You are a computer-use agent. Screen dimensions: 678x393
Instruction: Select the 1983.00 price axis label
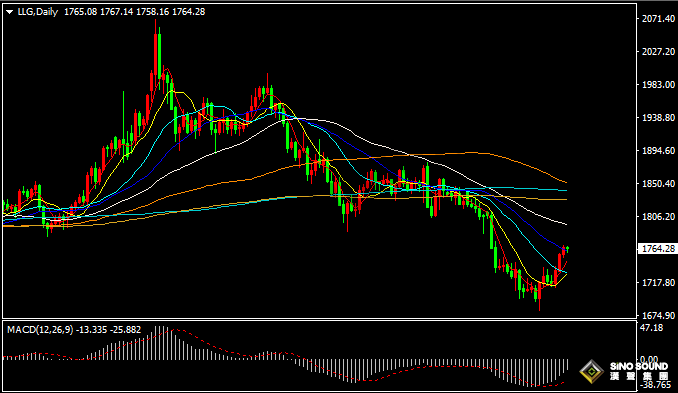click(x=659, y=85)
